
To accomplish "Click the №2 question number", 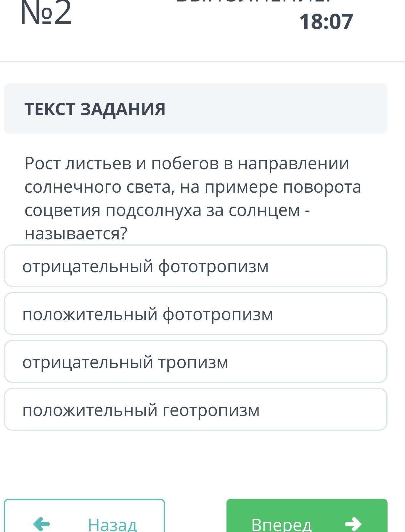I will (46, 13).
